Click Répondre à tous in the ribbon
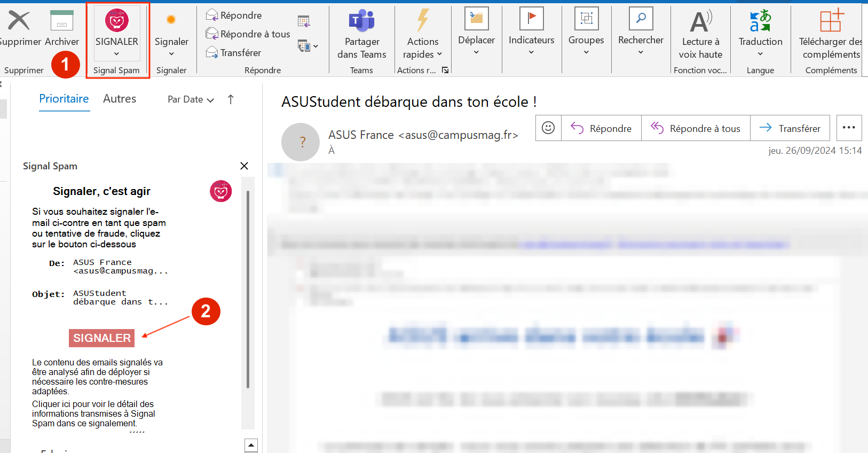 coord(248,34)
